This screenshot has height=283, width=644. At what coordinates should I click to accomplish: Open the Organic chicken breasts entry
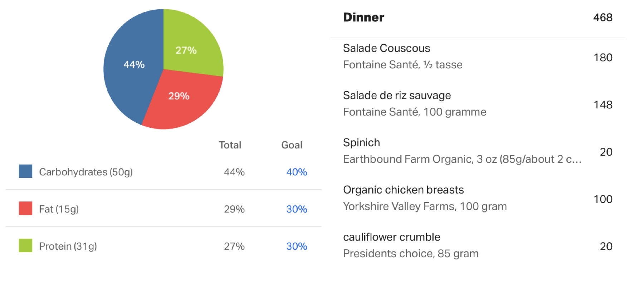click(478, 198)
